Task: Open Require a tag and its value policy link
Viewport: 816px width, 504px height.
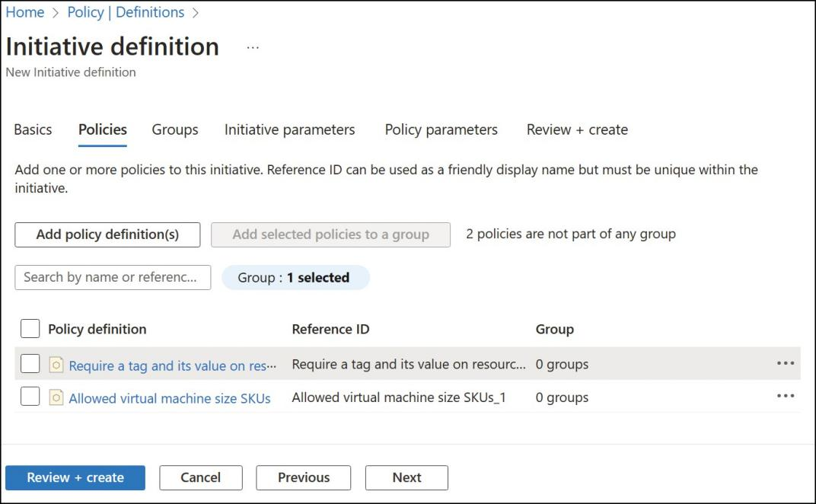Action: [172, 365]
